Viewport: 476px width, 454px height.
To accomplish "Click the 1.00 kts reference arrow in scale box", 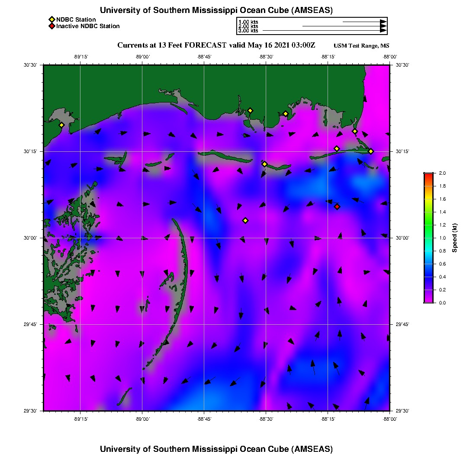I will pos(365,22).
